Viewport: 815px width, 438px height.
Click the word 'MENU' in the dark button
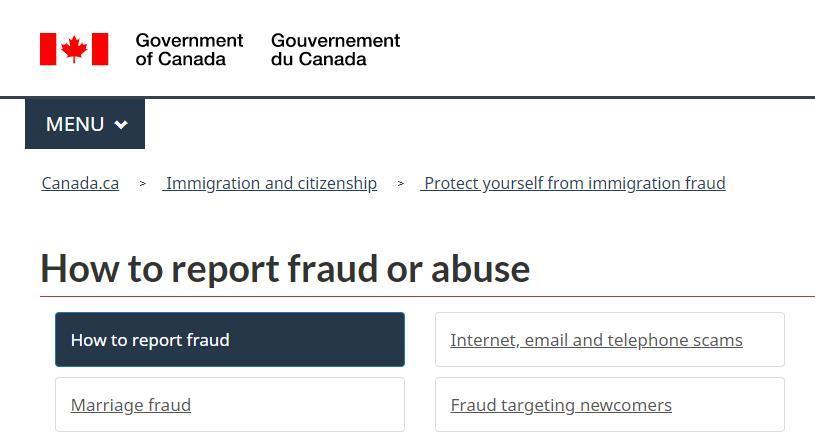coord(75,124)
